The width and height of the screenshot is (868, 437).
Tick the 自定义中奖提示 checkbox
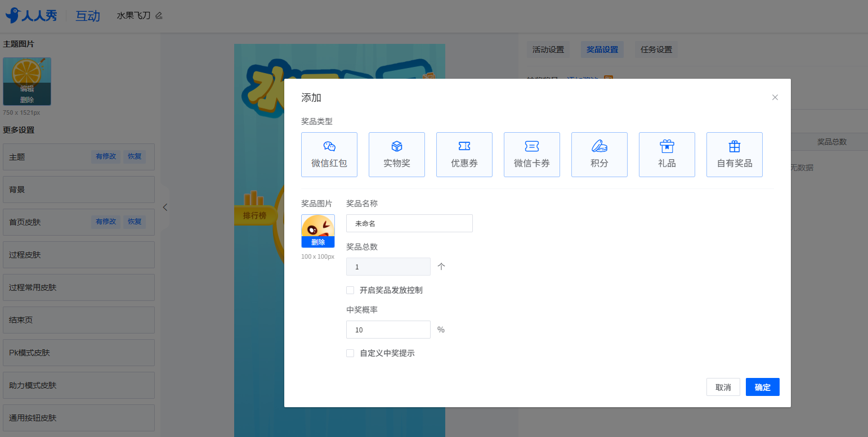[350, 353]
